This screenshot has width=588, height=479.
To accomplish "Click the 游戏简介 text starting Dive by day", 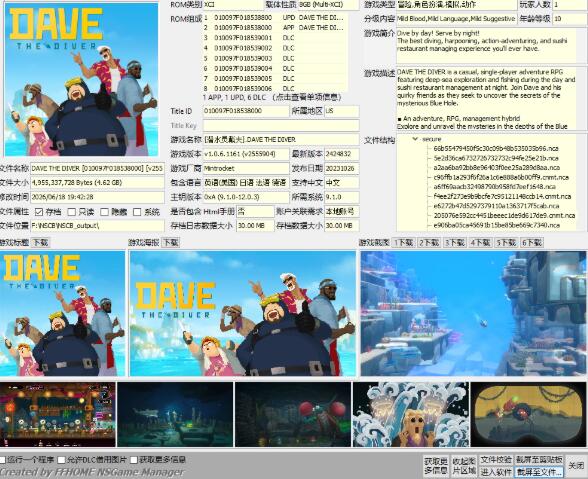I will (486, 46).
